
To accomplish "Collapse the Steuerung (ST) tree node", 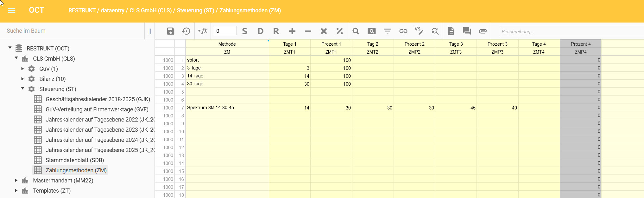I will (x=22, y=89).
